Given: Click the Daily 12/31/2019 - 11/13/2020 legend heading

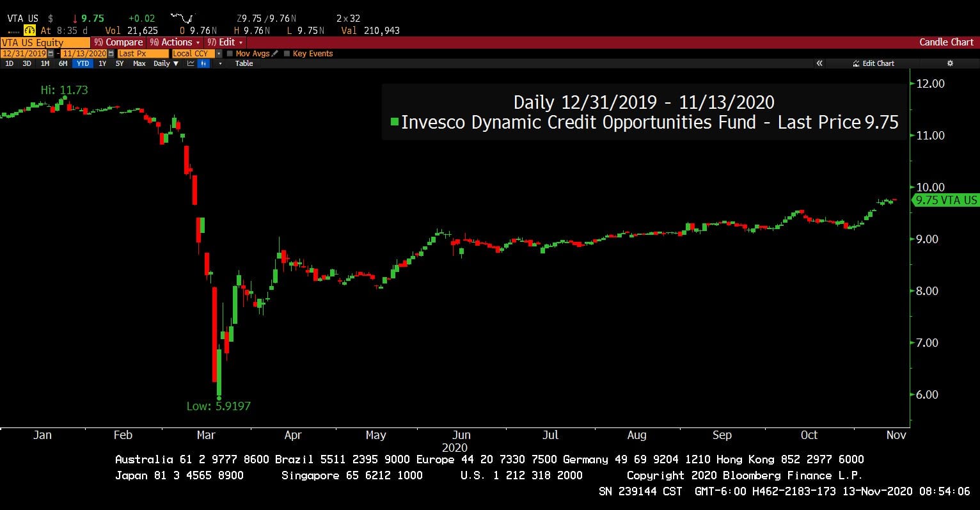Looking at the screenshot, I should 644,102.
